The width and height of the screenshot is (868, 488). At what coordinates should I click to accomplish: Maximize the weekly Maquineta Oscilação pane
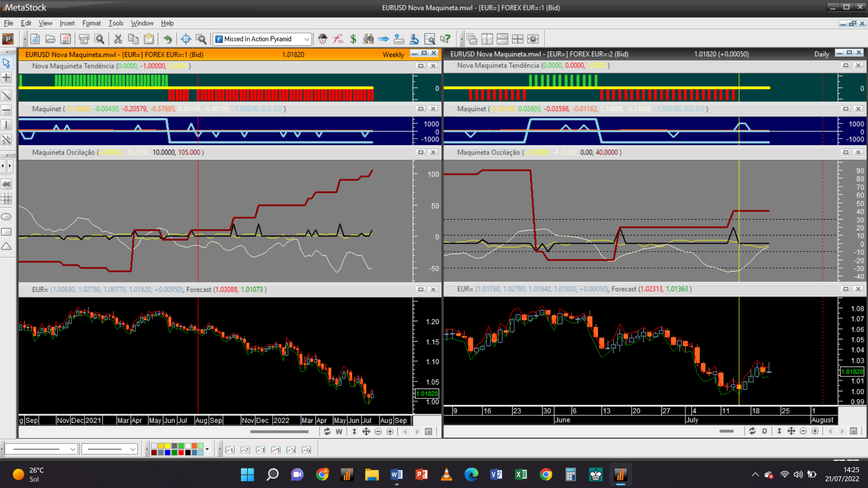pos(420,152)
